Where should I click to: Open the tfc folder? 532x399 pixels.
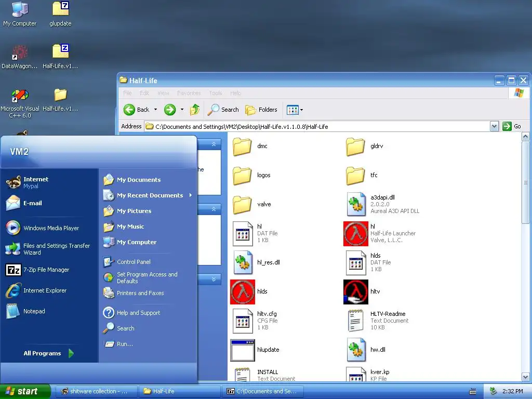click(x=355, y=176)
